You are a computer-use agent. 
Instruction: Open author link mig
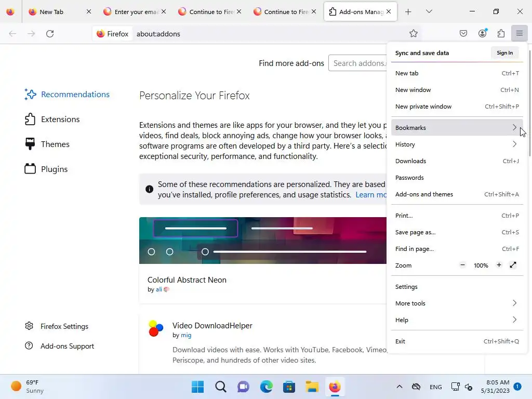(185, 335)
